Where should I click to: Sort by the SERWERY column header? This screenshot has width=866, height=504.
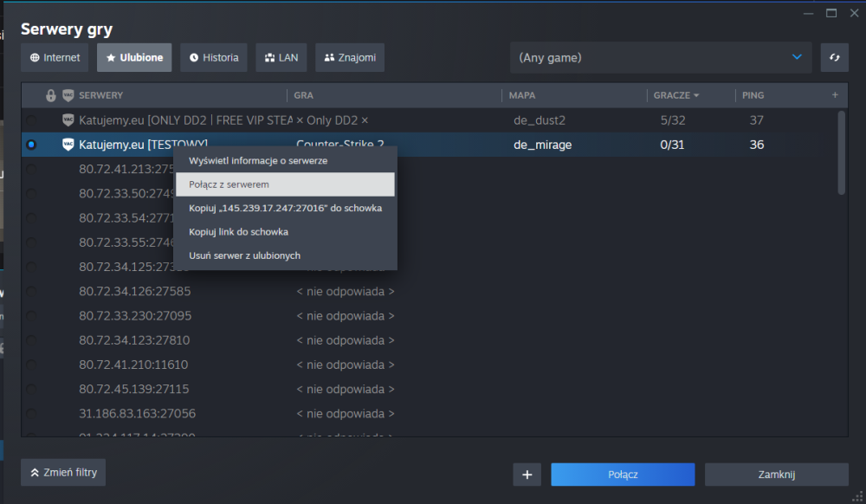100,95
